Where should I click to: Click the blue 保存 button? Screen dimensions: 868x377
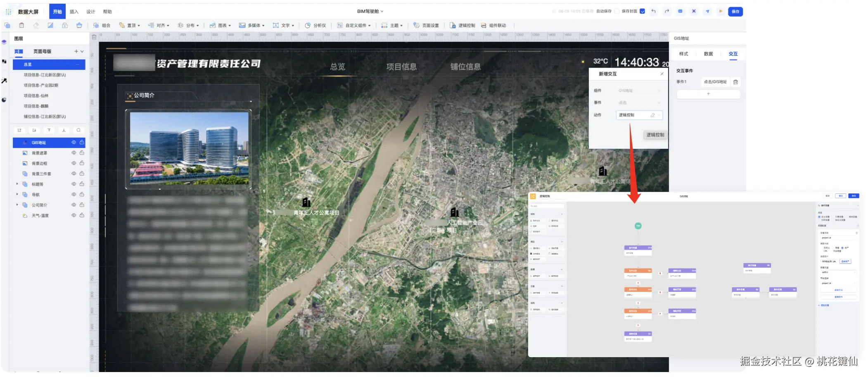[x=735, y=12]
